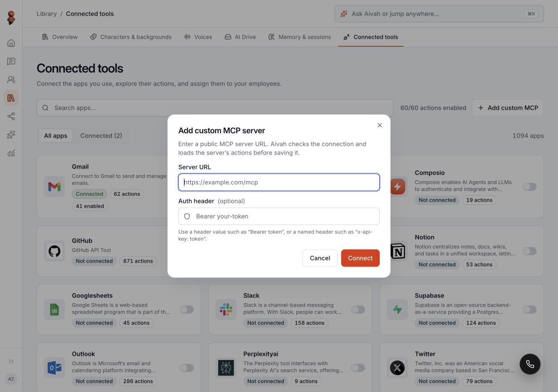Click the Connect button
The height and width of the screenshot is (392, 558).
point(360,258)
